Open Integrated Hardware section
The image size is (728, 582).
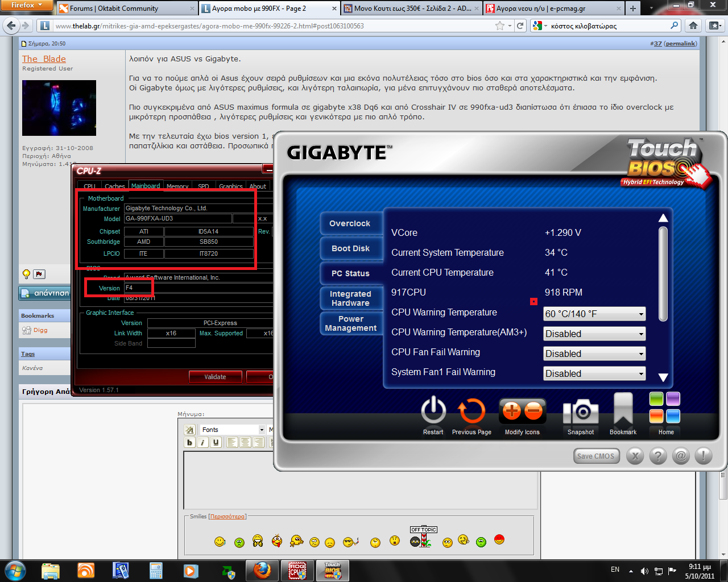(350, 298)
